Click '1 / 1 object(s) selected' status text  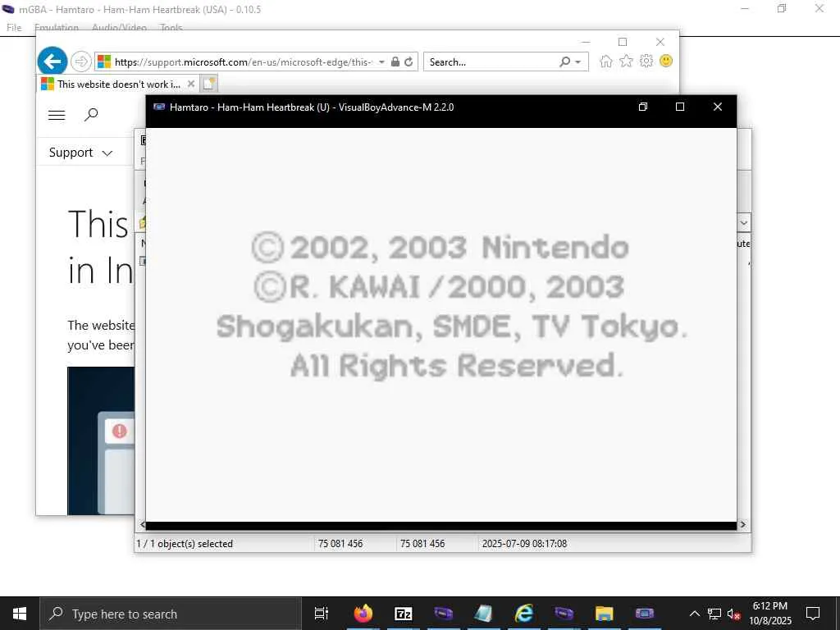pyautogui.click(x=185, y=544)
